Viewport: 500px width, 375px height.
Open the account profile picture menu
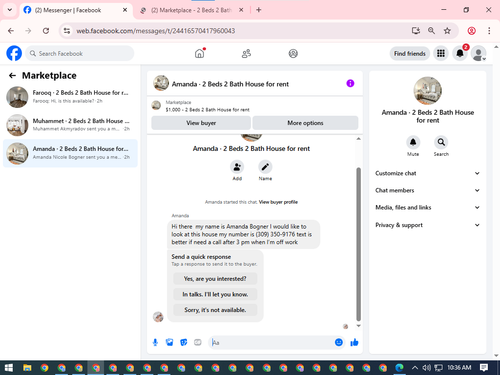(478, 53)
